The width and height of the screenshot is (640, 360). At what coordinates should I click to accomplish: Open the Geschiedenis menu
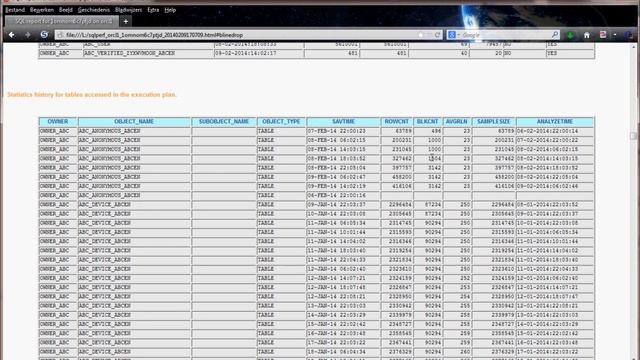pos(94,10)
